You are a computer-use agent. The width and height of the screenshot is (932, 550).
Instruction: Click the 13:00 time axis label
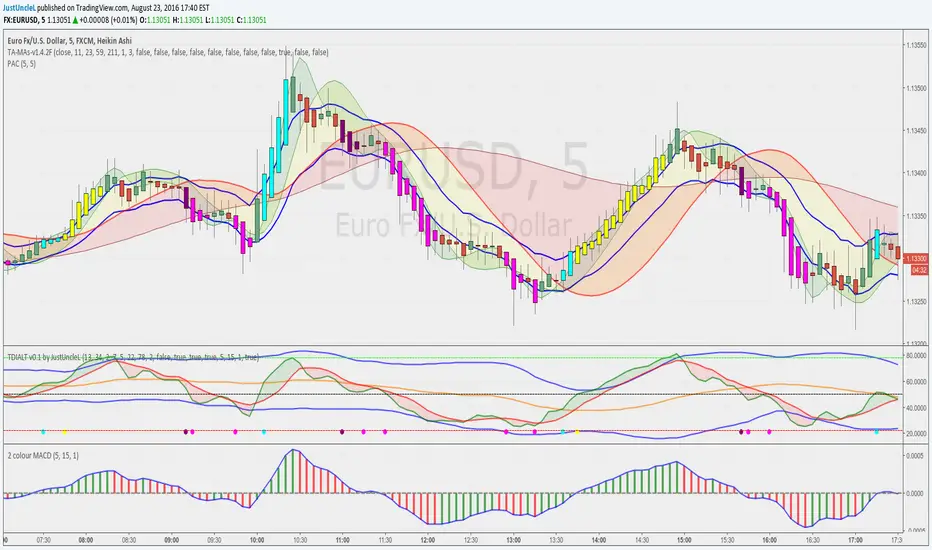(514, 540)
